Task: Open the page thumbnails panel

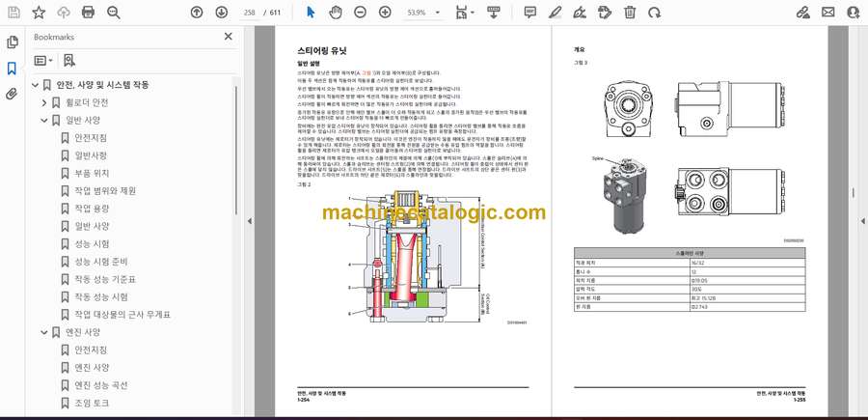Action: tap(13, 42)
